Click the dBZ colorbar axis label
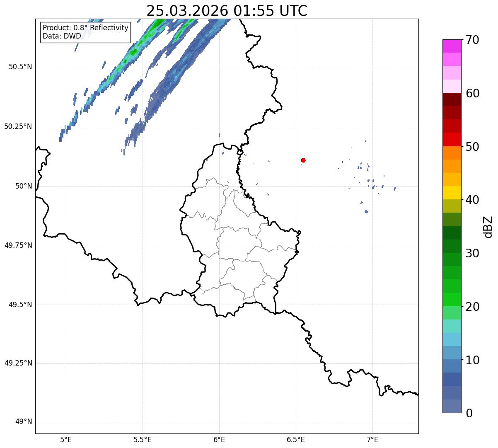Image resolution: width=498 pixels, height=448 pixels. [x=488, y=226]
